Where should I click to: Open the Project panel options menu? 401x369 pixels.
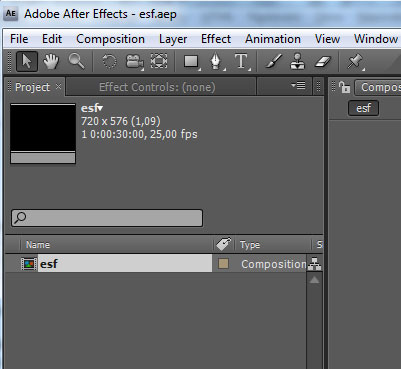(298, 86)
